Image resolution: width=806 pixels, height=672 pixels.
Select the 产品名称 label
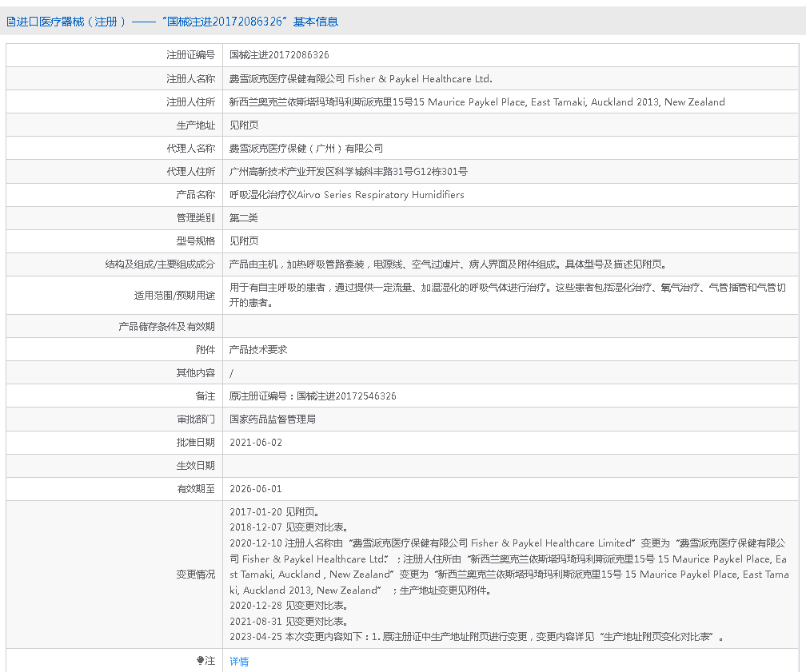pyautogui.click(x=196, y=194)
